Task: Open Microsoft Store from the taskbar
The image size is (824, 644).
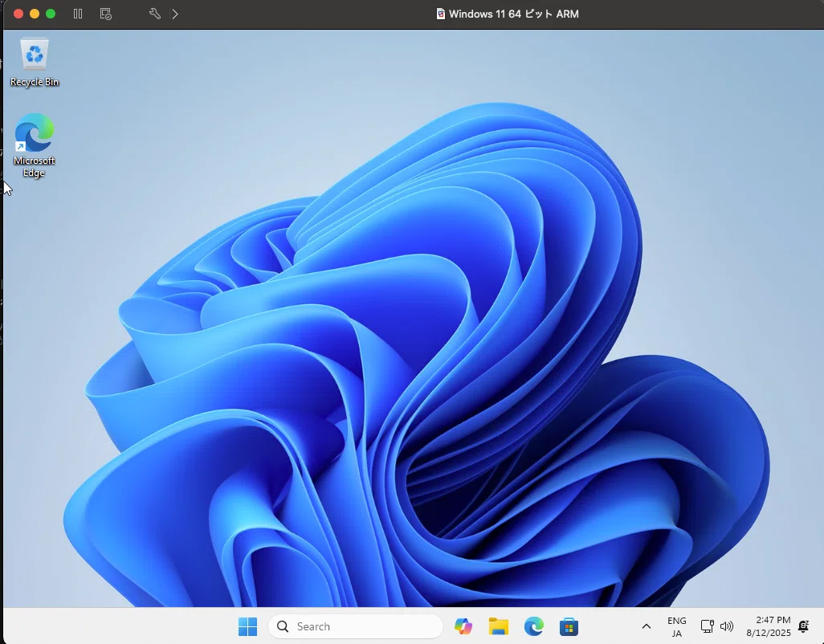Action: 569,626
